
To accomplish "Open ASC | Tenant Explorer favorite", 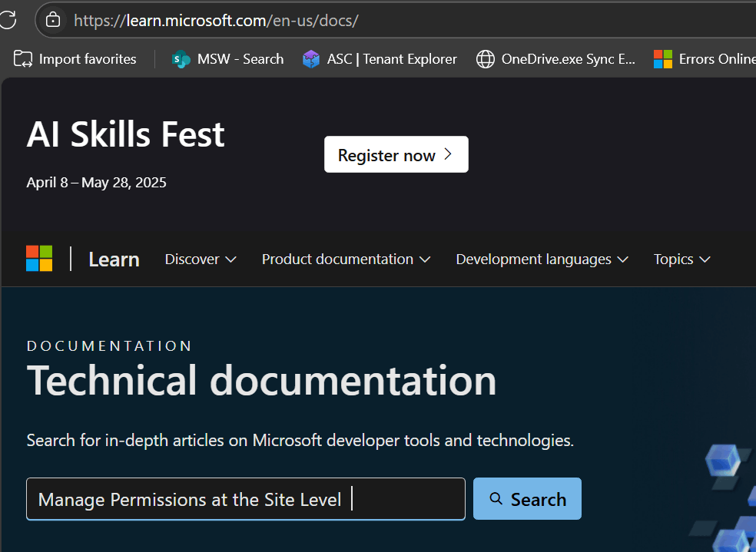I will [x=380, y=59].
